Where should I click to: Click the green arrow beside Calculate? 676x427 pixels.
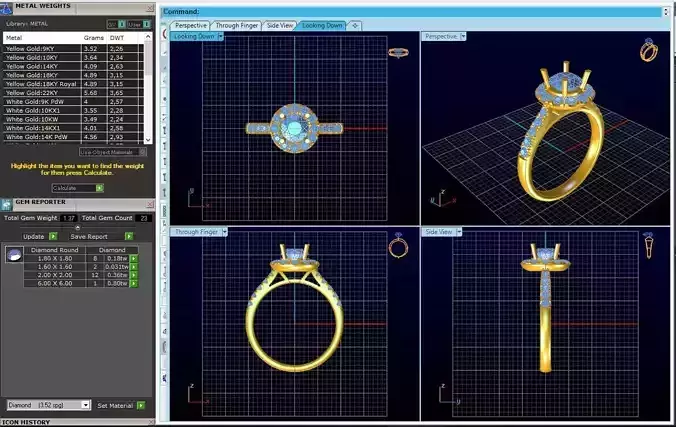click(x=100, y=188)
